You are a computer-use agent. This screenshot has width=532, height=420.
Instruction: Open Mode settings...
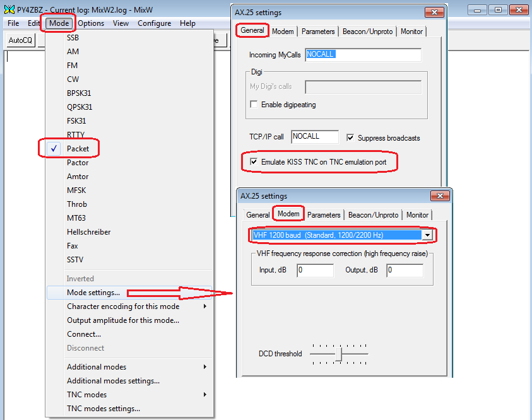coord(129,293)
